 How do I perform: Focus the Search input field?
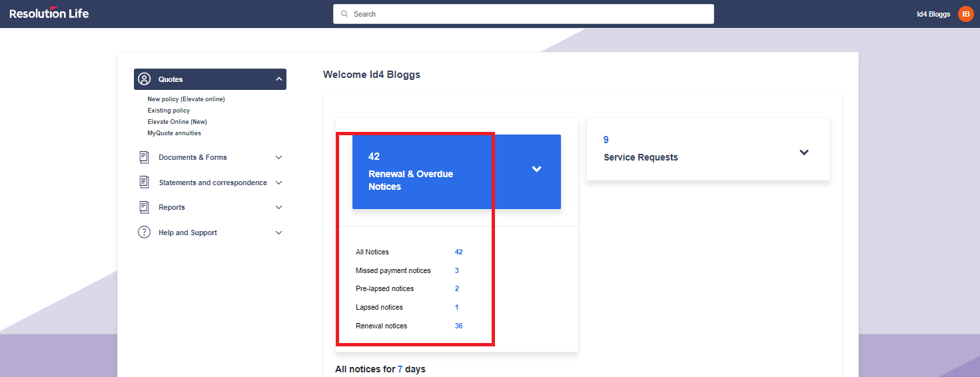(523, 14)
